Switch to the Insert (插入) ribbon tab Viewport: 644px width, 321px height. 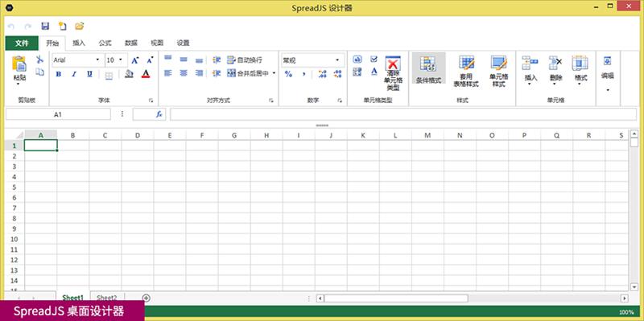[x=79, y=43]
